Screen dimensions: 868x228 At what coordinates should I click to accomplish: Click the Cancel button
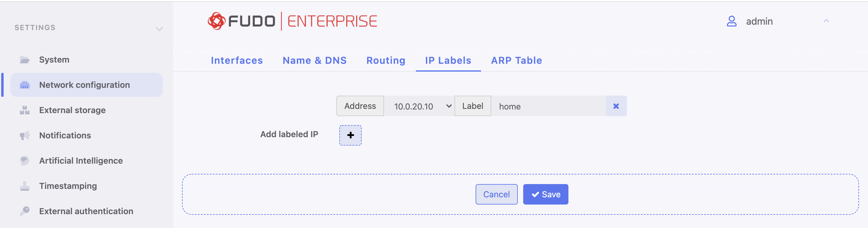point(496,194)
